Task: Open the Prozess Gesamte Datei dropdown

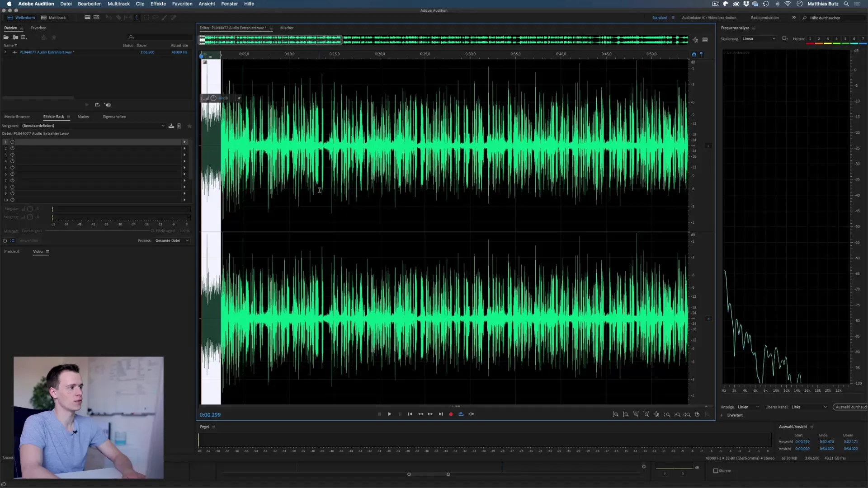Action: (x=172, y=241)
